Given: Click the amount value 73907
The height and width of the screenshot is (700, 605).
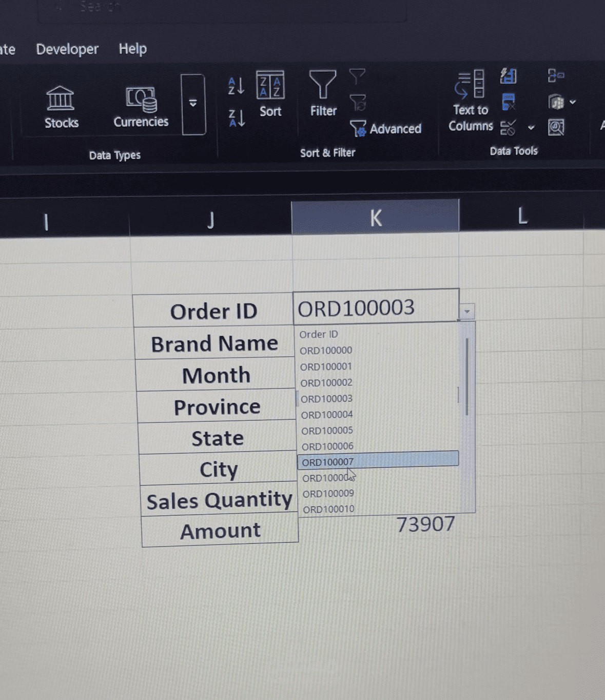Looking at the screenshot, I should [425, 524].
